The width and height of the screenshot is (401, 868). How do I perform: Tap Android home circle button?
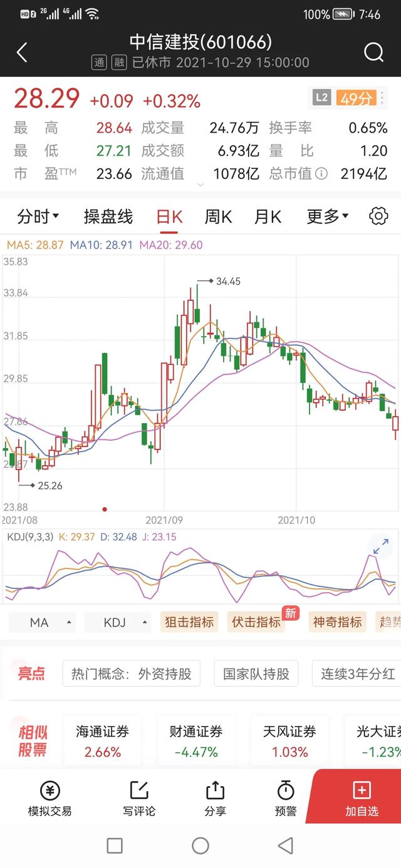coord(200,846)
